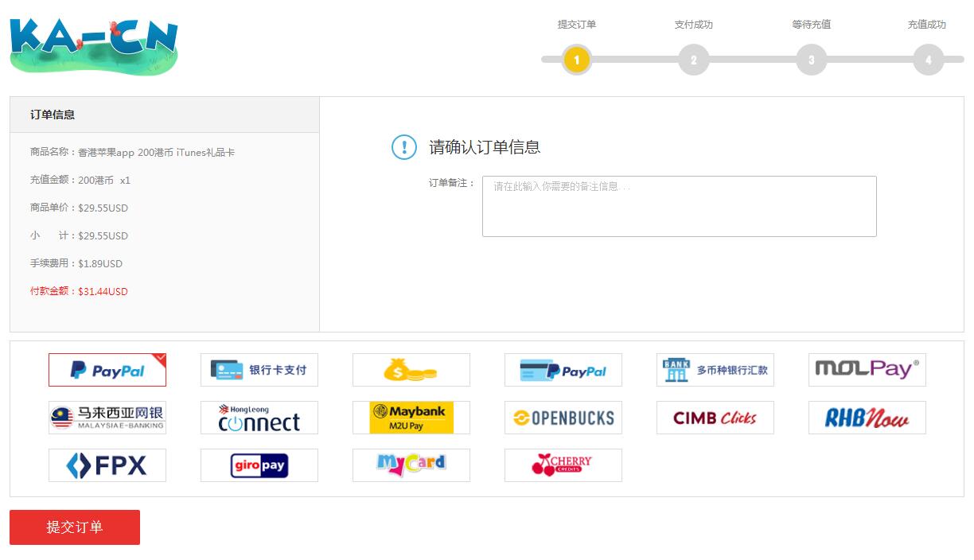Screen dimensions: 974x560
Task: Click the 支付成功 step label
Action: point(694,25)
